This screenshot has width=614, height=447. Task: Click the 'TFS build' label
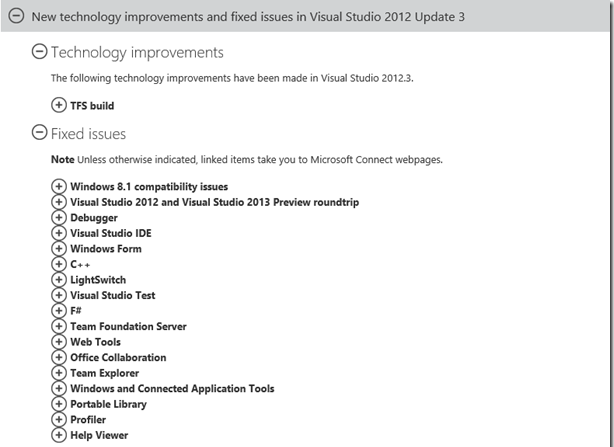92,106
